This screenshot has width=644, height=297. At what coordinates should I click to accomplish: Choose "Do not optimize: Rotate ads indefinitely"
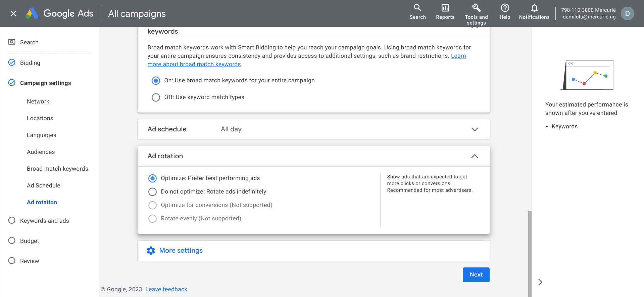pos(152,192)
